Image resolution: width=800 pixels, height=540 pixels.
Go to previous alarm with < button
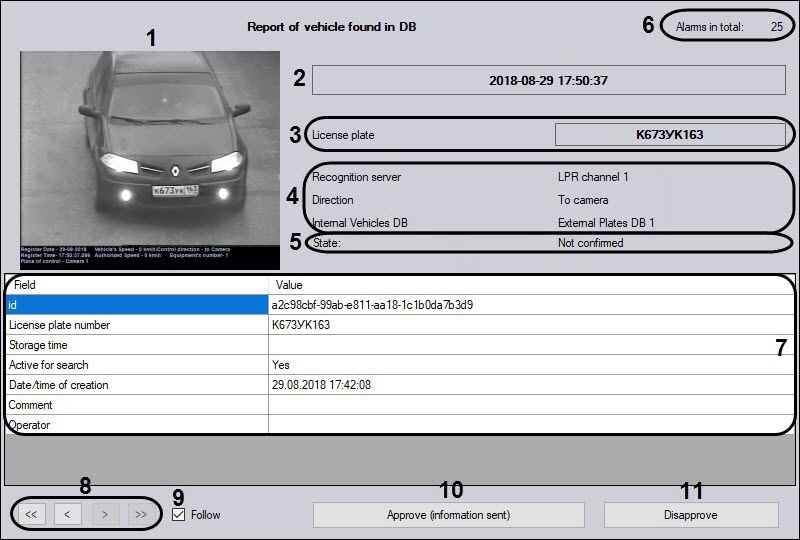[x=67, y=515]
